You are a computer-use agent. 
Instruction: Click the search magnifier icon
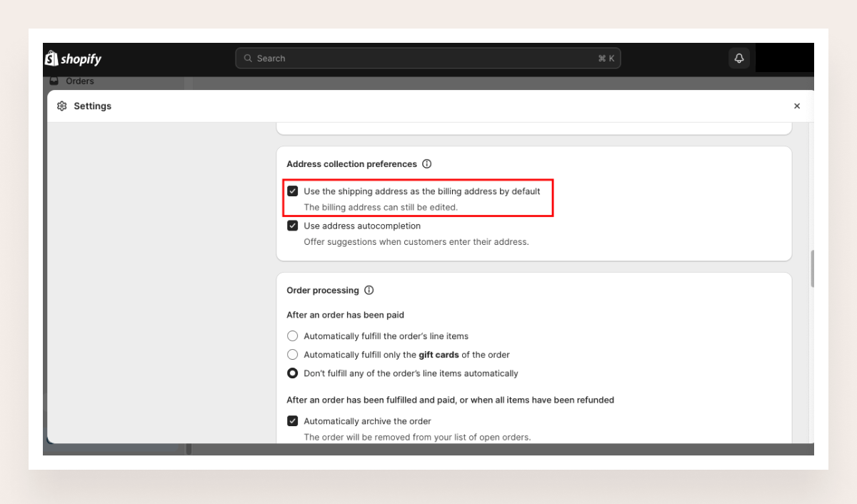(249, 59)
